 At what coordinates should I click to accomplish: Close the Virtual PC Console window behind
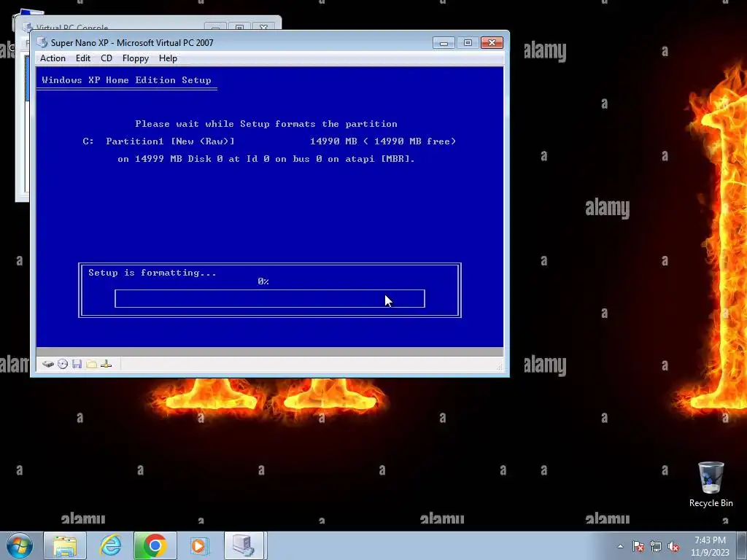click(x=263, y=27)
